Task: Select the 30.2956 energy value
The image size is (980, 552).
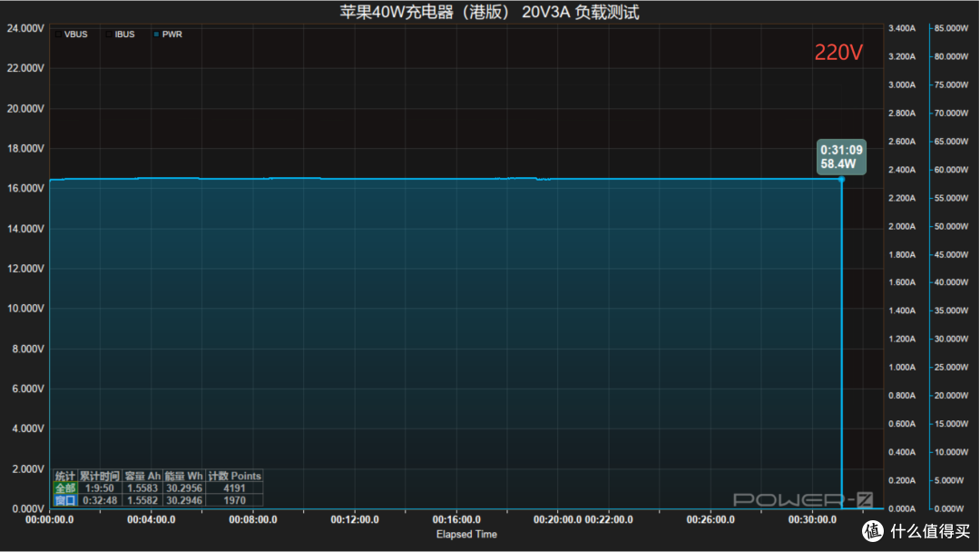Action: (183, 488)
